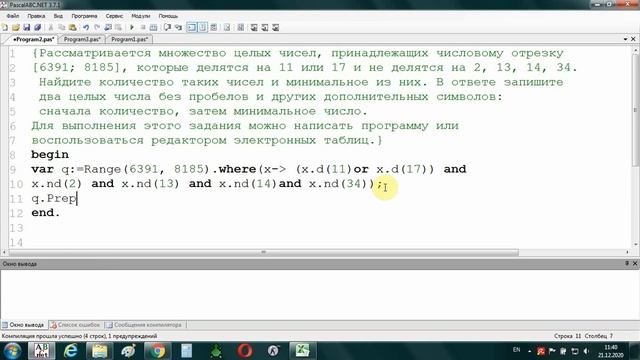The height and width of the screenshot is (360, 640).
Task: Click the compilation success status message
Action: pyautogui.click(x=79, y=336)
